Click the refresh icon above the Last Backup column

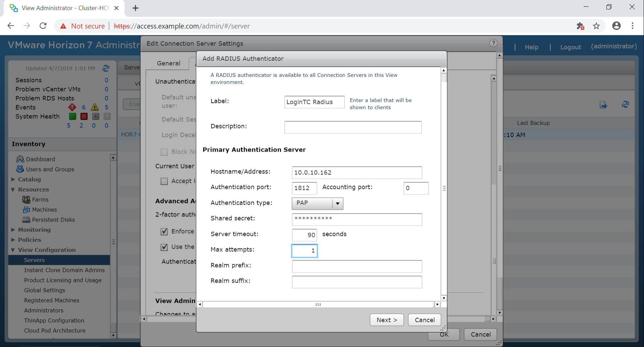pyautogui.click(x=625, y=104)
